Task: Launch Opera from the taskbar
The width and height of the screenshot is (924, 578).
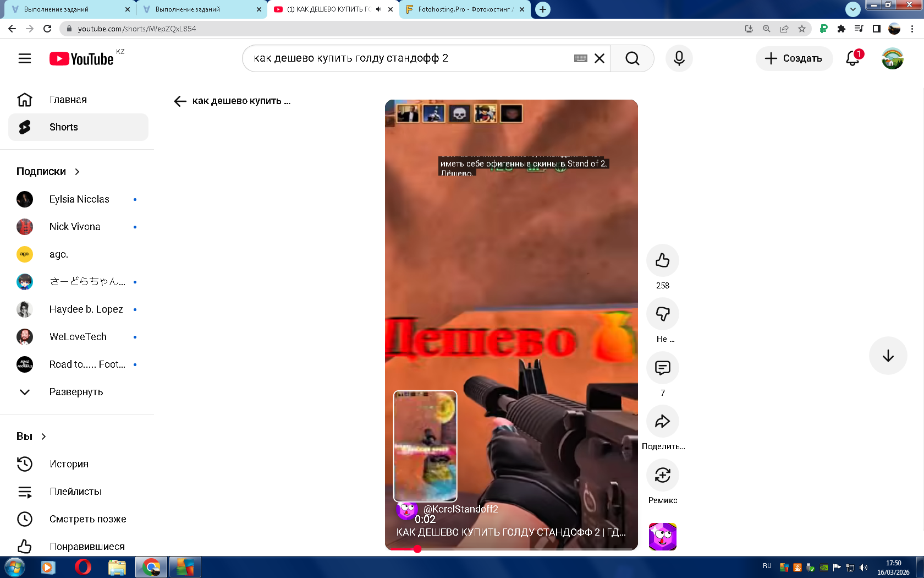Action: coord(82,567)
